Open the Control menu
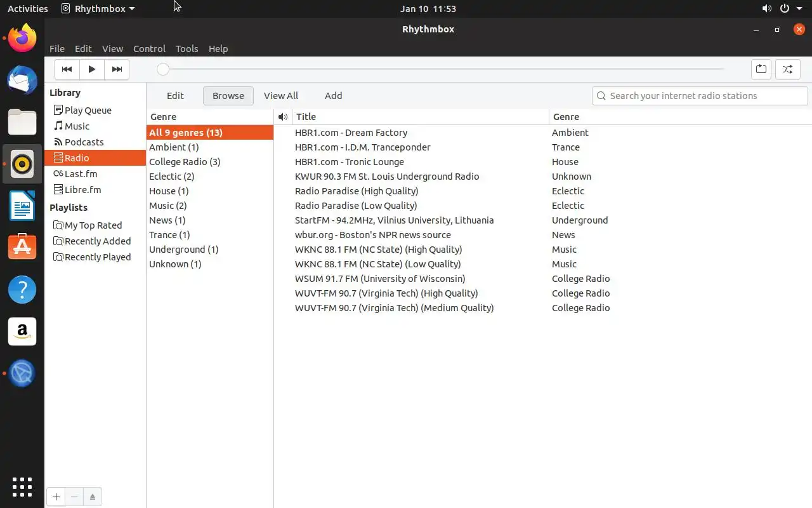This screenshot has width=812, height=508. point(149,48)
